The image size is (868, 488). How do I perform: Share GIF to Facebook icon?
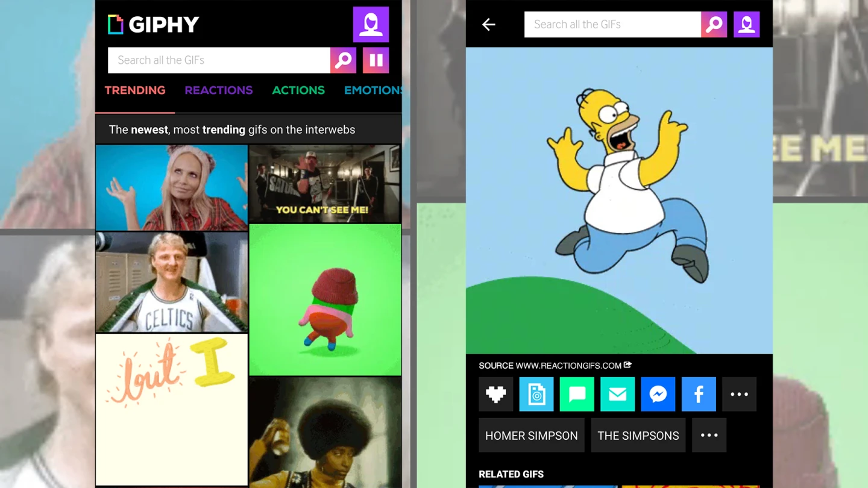[699, 394]
